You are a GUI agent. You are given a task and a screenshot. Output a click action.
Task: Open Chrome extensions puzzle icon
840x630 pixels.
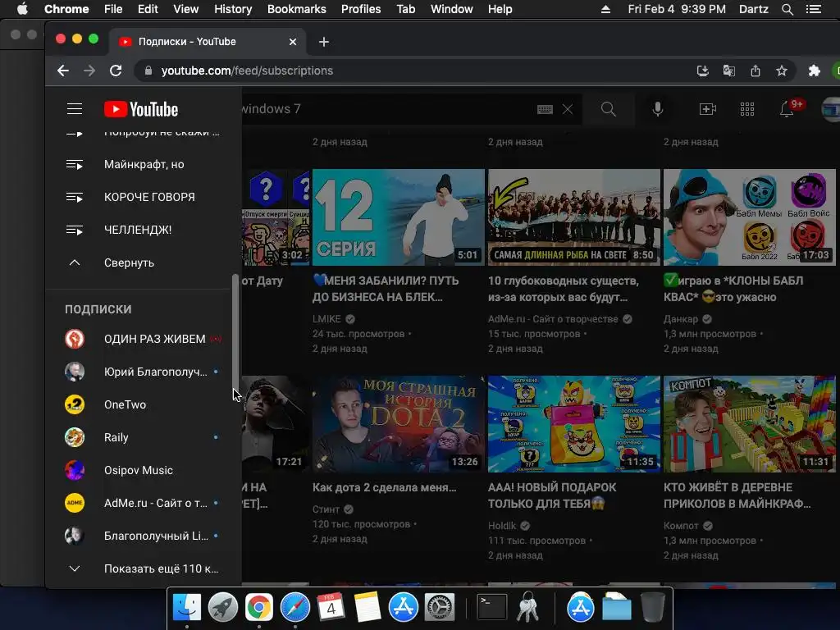tap(815, 71)
